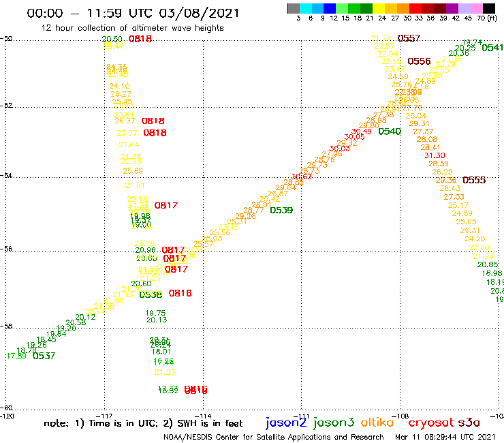Screen dimensions: 504x443
Task: Click the date range title '00:00 – 11:59 UTC 03/08/2021'
Action: [133, 13]
